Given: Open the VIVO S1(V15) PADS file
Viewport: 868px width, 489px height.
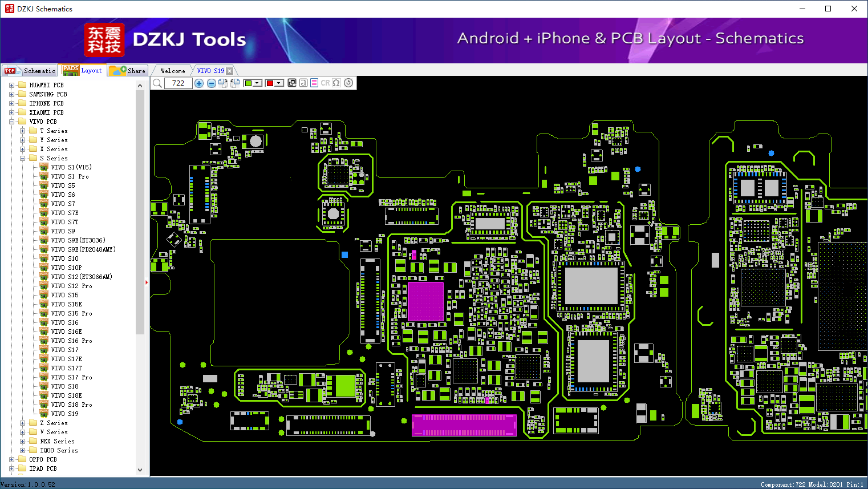Looking at the screenshot, I should [71, 167].
